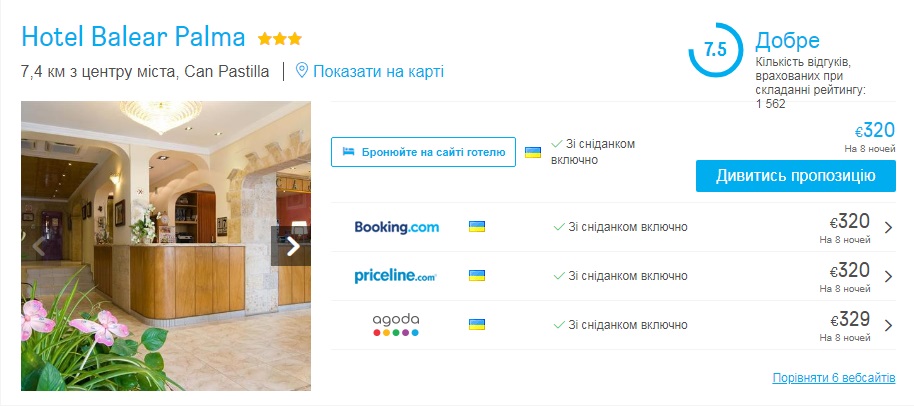The image size is (914, 406).
Task: Click Бронюйте на сайті готелю button
Action: point(424,152)
